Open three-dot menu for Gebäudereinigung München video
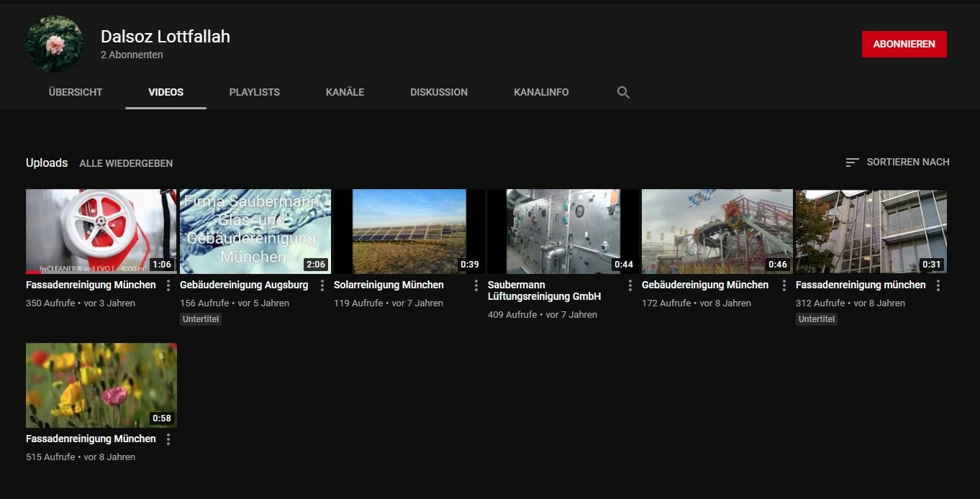The height and width of the screenshot is (499, 980). 784,285
